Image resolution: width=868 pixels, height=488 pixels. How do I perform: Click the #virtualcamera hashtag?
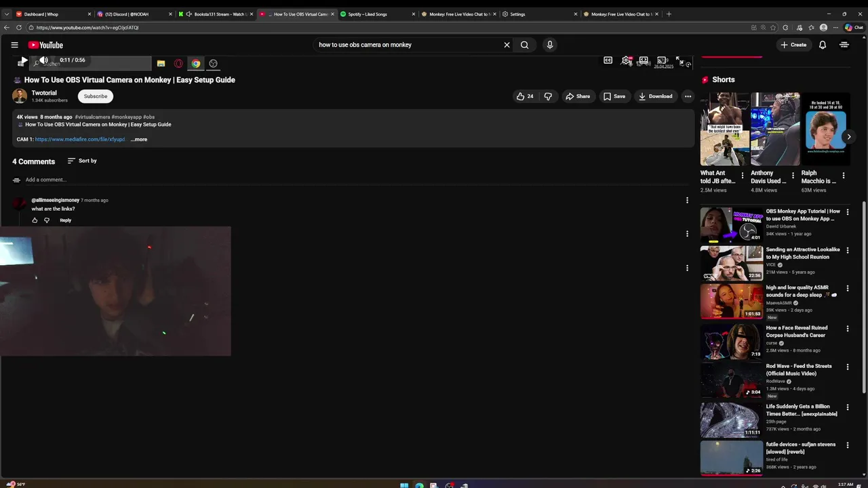coord(92,117)
